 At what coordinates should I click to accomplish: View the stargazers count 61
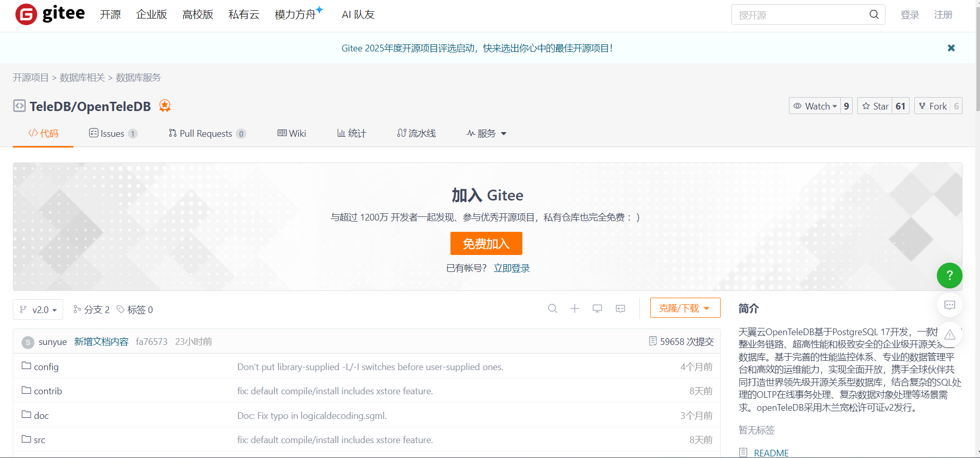click(x=901, y=106)
